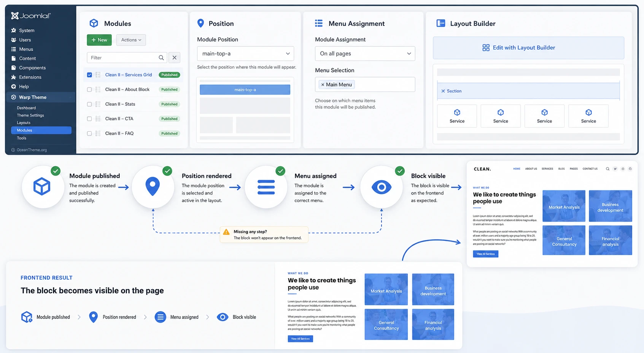Click Menu assigned icon in bottom breadcrumb
Viewport: 644px width, 353px height.
[161, 317]
